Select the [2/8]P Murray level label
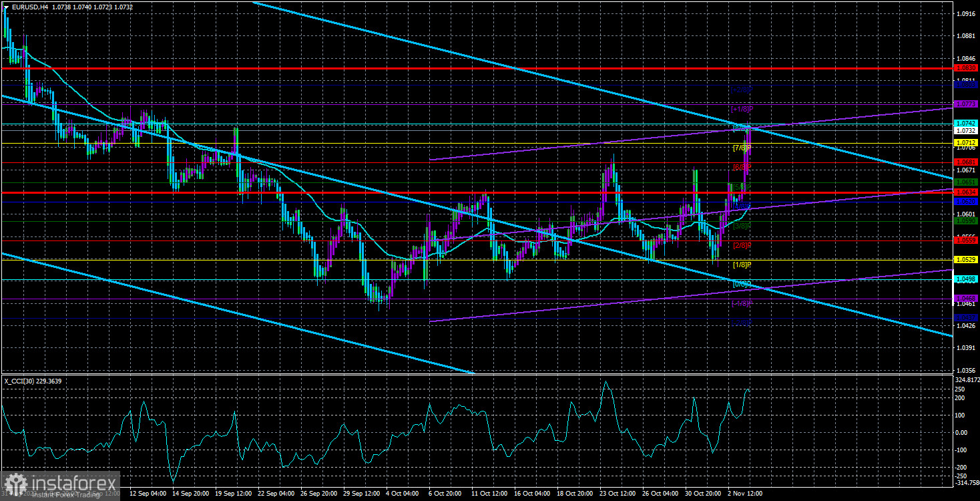Screen dimensions: 980x501 point(742,245)
